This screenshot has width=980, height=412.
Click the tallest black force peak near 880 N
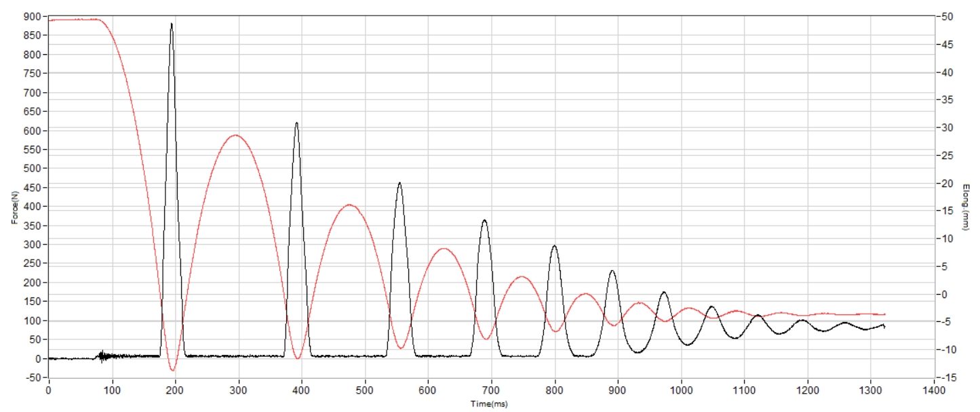(171, 24)
